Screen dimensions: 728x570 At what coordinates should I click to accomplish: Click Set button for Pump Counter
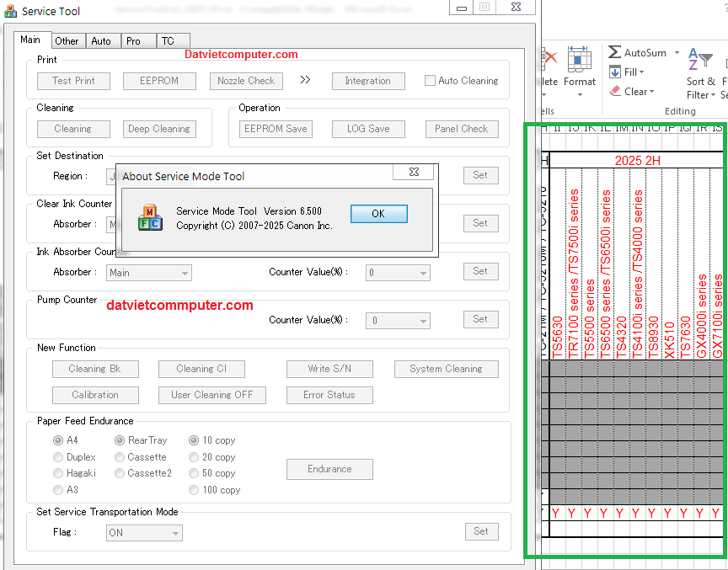coord(481,319)
